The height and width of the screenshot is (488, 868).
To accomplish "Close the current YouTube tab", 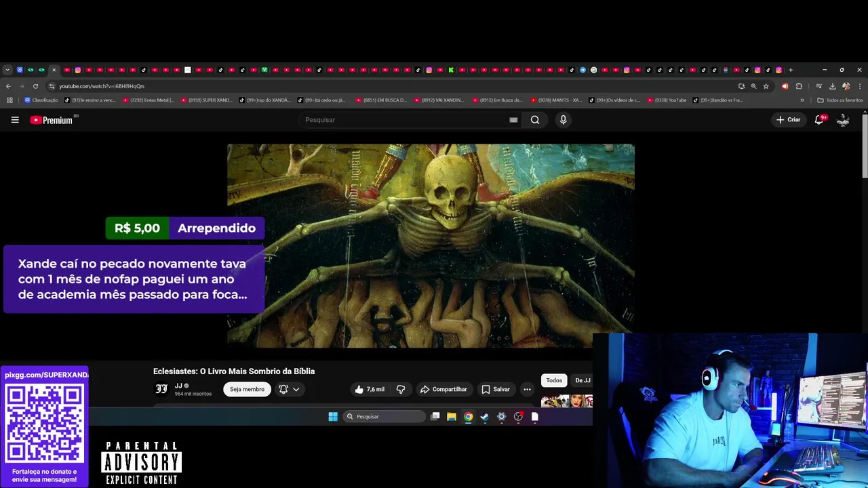I will pos(54,70).
